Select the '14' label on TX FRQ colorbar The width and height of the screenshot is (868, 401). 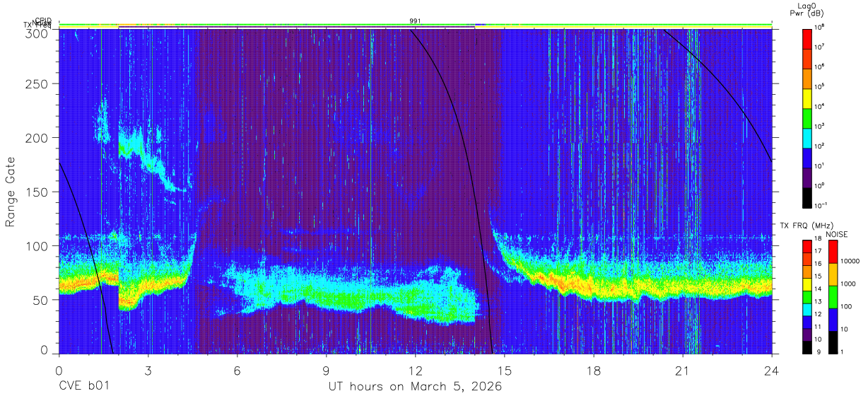pos(817,289)
